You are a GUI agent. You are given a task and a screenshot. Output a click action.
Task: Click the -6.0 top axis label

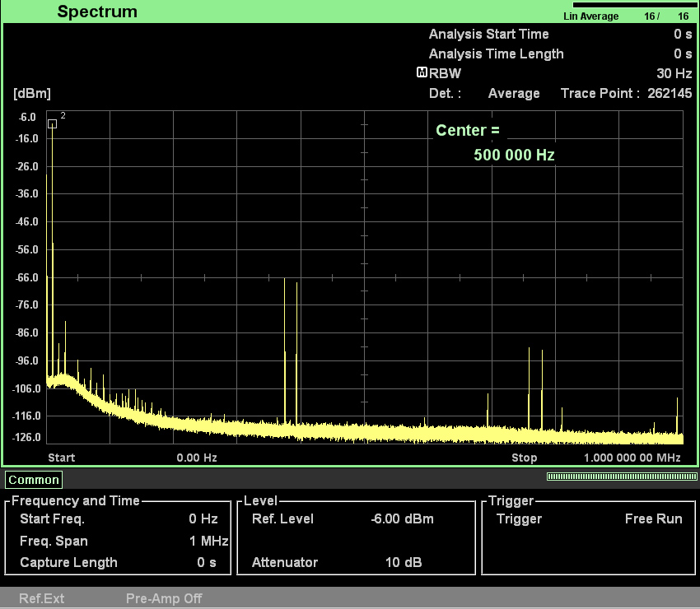(x=27, y=118)
